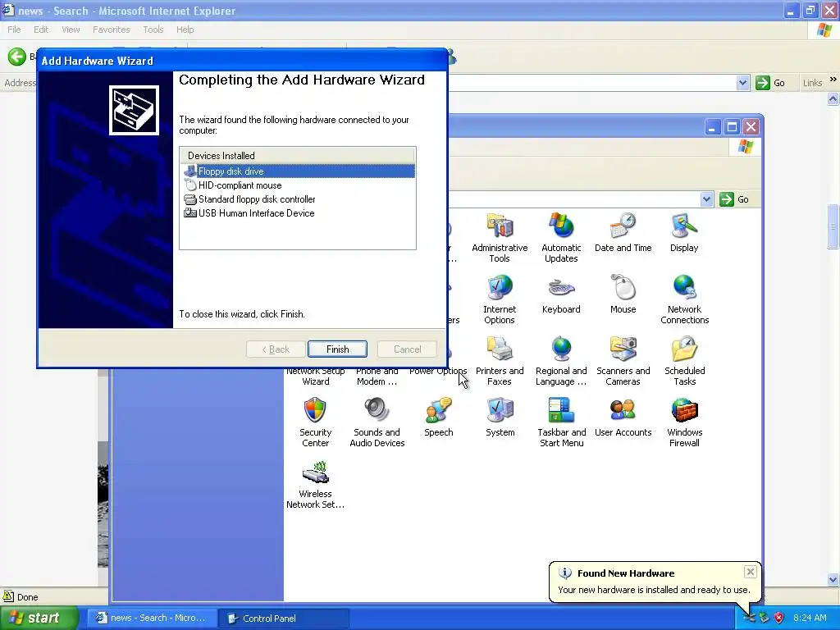Image resolution: width=840 pixels, height=630 pixels.
Task: Open Mouse settings icon
Action: click(623, 294)
